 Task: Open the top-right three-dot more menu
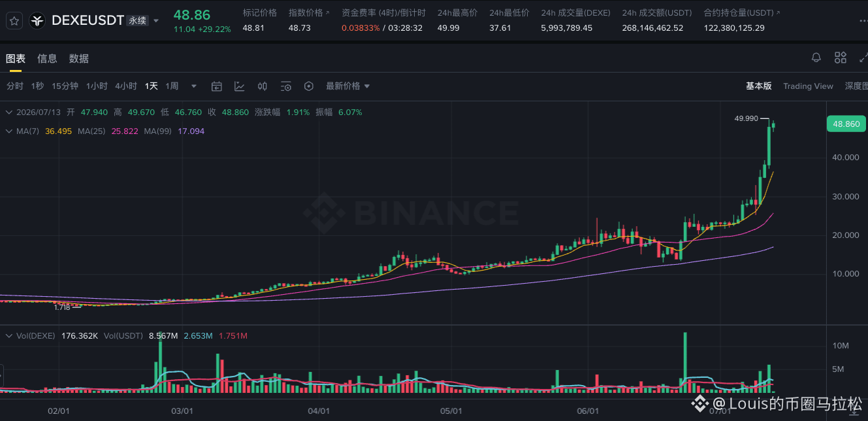point(863,21)
